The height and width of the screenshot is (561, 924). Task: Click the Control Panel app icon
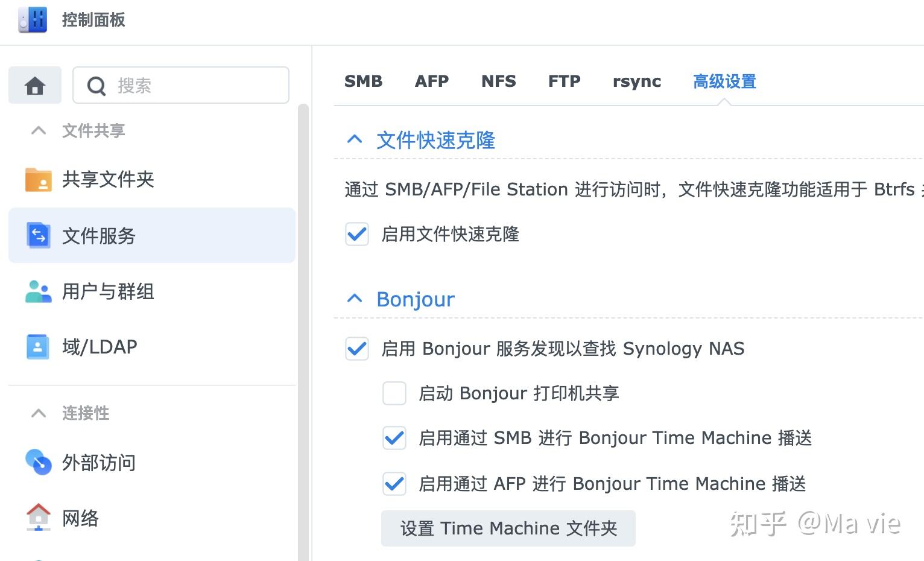[x=33, y=19]
